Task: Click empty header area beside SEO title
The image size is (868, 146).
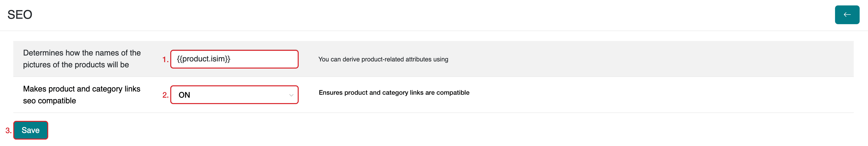Action: pos(404,15)
